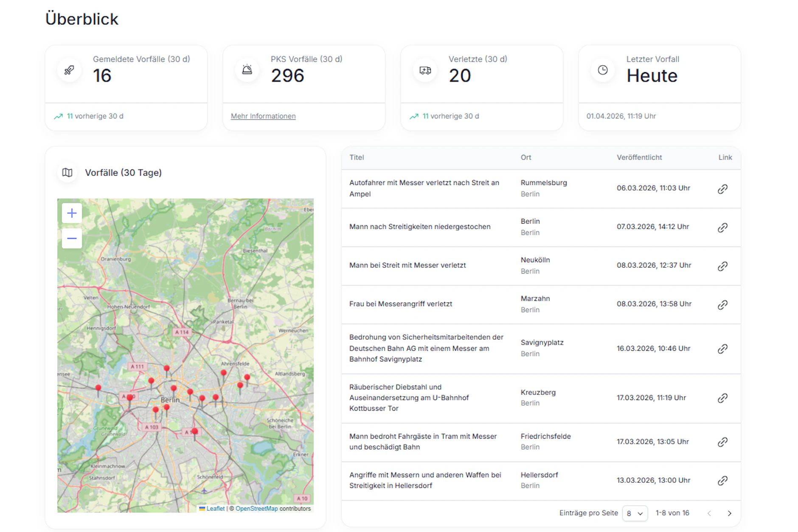This screenshot has height=532, width=798.
Task: Open the link icon for the Hellersdorf incident
Action: point(723,481)
